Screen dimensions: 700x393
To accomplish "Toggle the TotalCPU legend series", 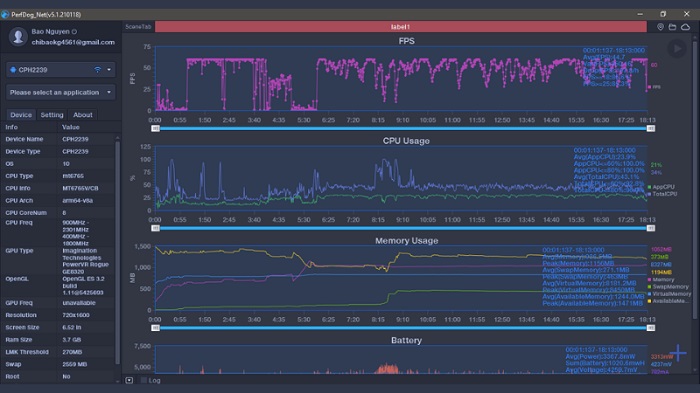I will tap(662, 194).
